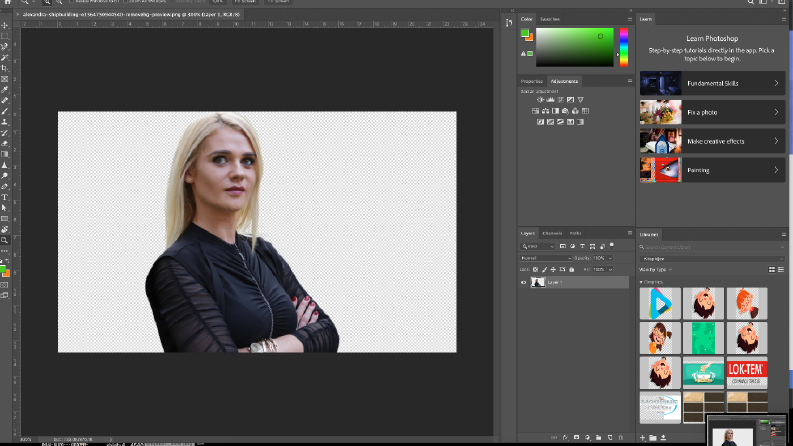The image size is (793, 446).
Task: Open the Opacity dropdown arrow
Action: pos(610,258)
